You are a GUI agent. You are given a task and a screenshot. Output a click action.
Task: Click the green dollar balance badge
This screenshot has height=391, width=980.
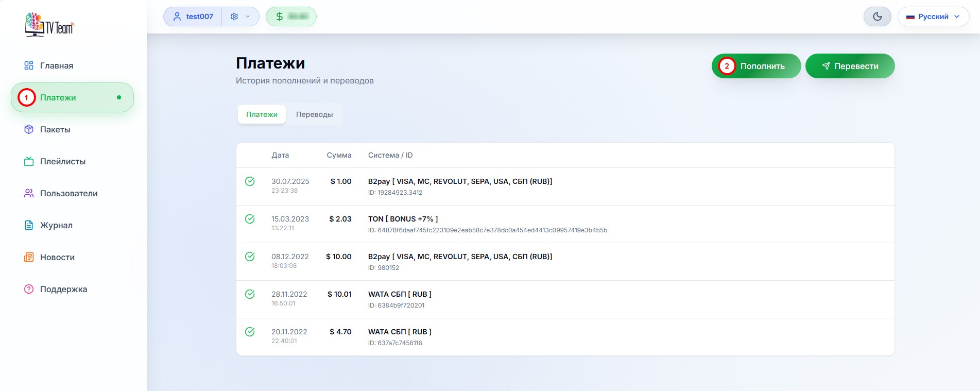291,16
